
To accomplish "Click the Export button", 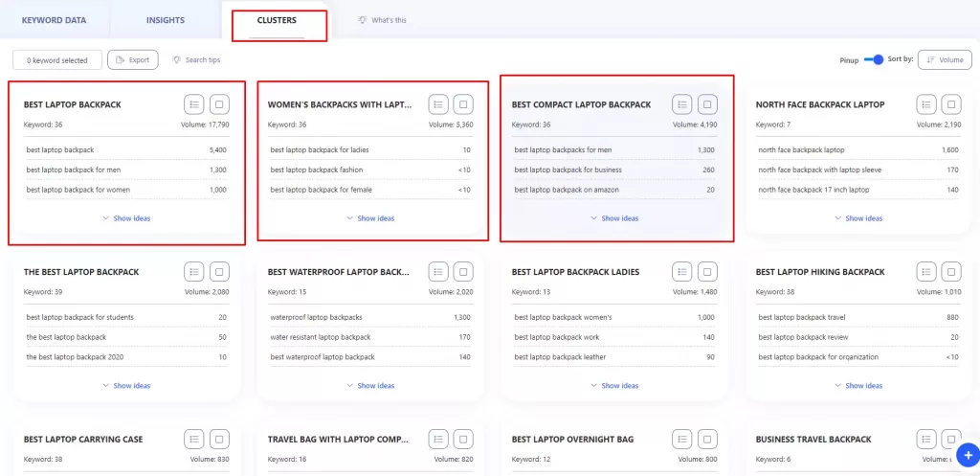I will (132, 60).
